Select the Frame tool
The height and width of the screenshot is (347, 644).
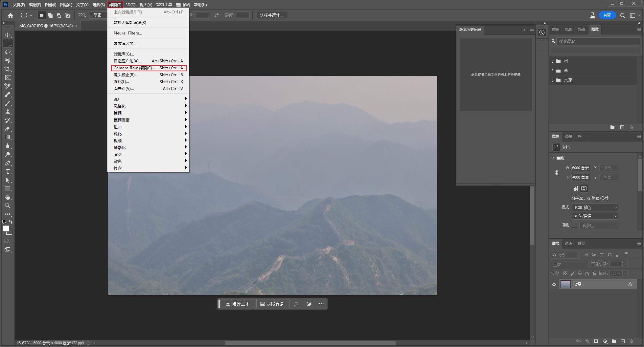pyautogui.click(x=8, y=77)
